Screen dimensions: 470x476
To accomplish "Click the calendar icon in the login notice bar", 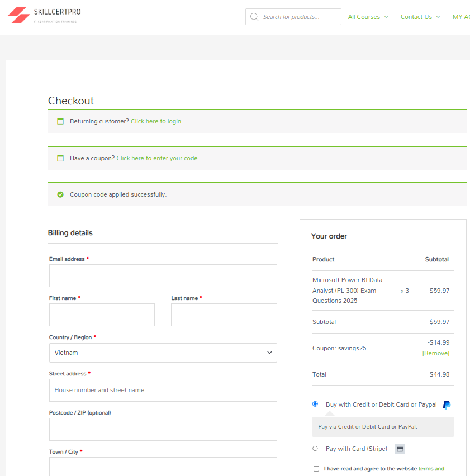I will 60,121.
